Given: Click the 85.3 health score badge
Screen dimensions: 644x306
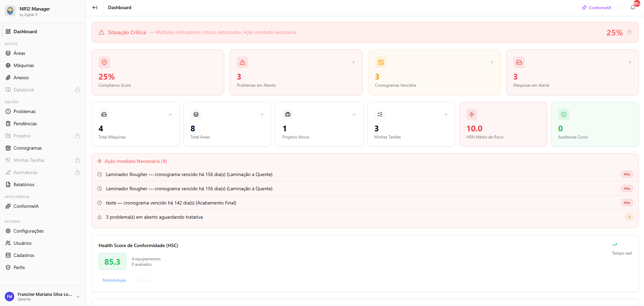Looking at the screenshot, I should (112, 262).
